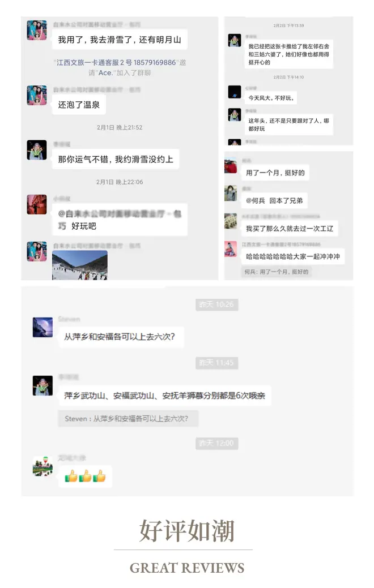The image size is (374, 588).
Task: Open quoted reply 'Steven：从萍乡和安福各可以上去六次?'
Action: tap(128, 418)
